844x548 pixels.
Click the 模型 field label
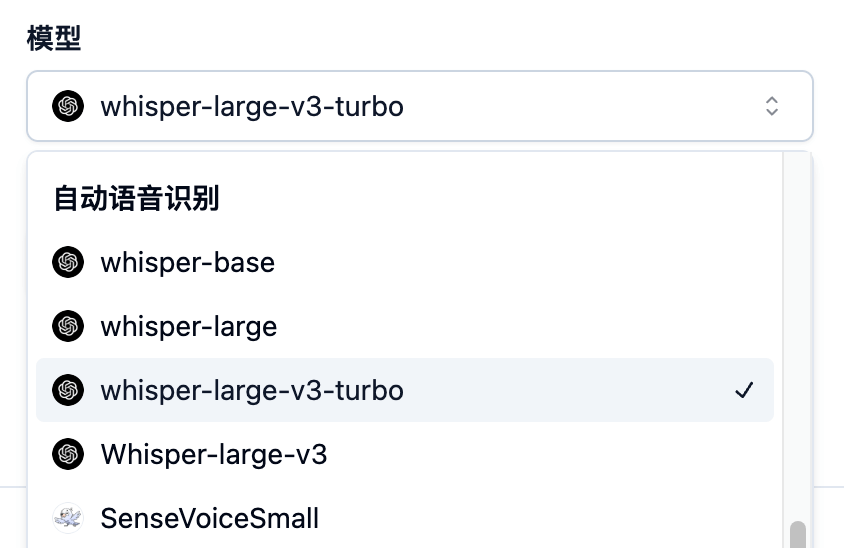[54, 38]
